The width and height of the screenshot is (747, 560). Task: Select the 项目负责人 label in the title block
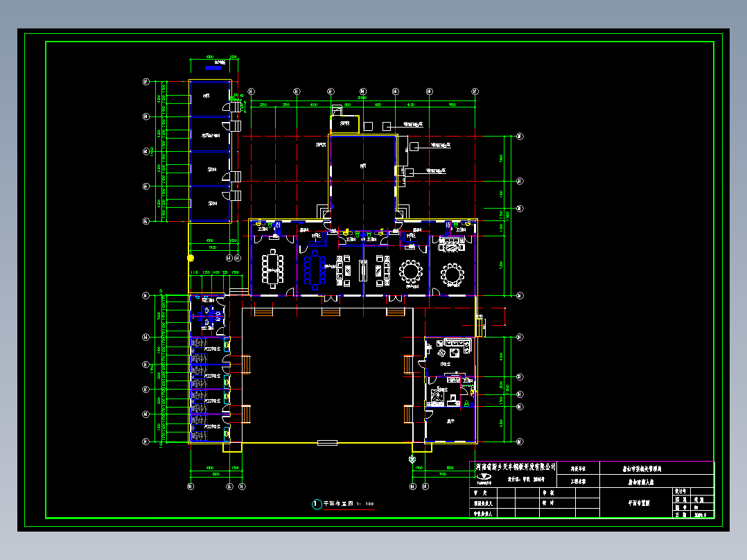pyautogui.click(x=483, y=503)
